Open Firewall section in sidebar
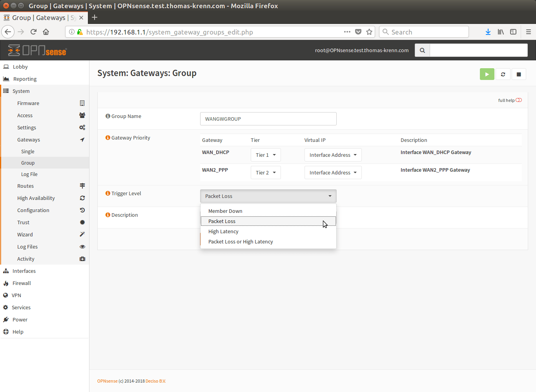The width and height of the screenshot is (536, 392). pyautogui.click(x=22, y=283)
